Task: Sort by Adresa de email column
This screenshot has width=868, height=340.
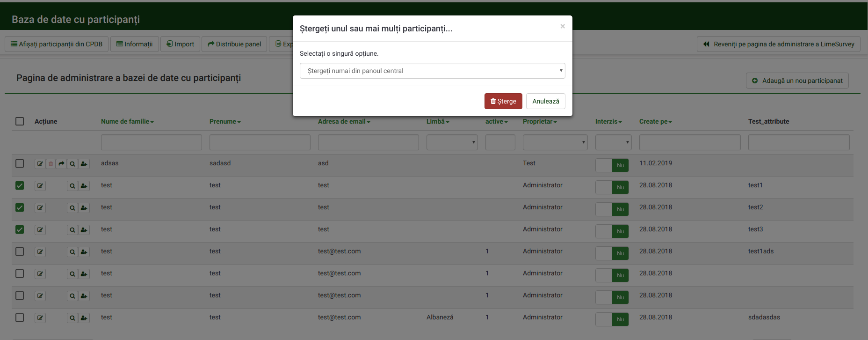Action: [x=344, y=121]
